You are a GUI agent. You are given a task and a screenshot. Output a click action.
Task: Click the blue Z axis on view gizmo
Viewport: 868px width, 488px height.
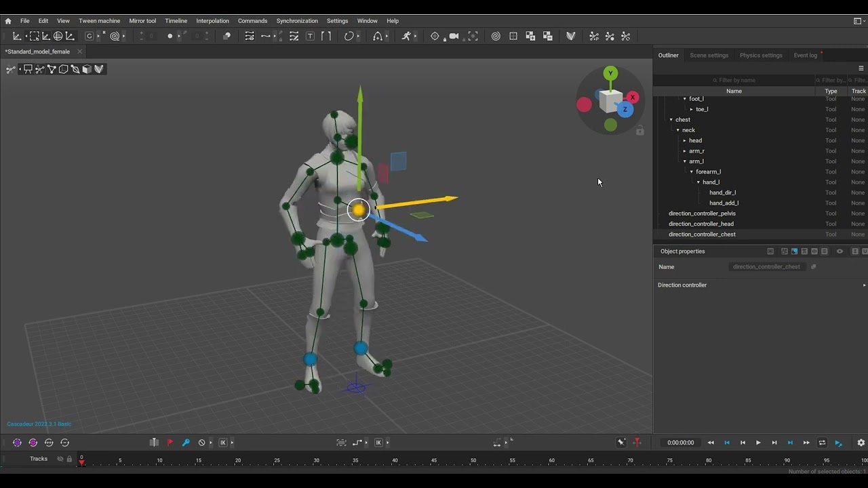625,109
